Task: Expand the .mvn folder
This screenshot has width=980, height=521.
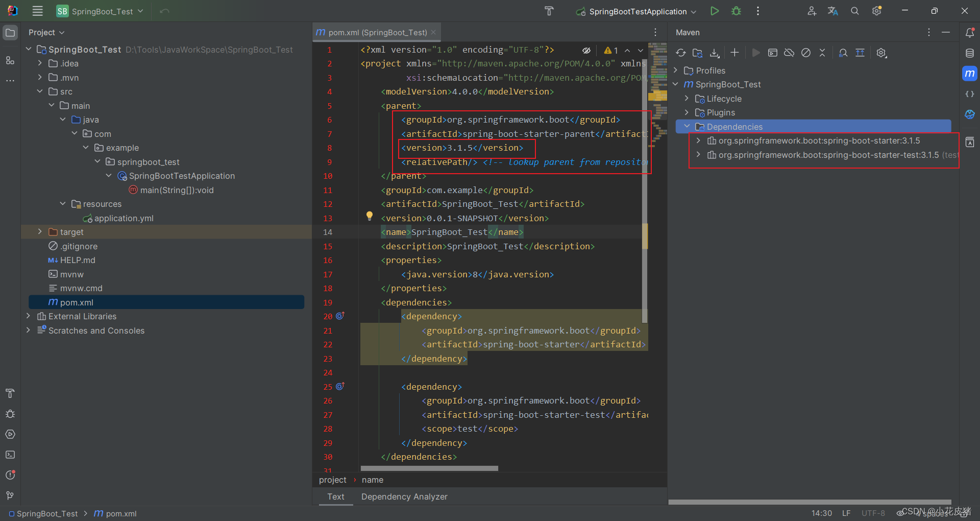Action: (40, 77)
